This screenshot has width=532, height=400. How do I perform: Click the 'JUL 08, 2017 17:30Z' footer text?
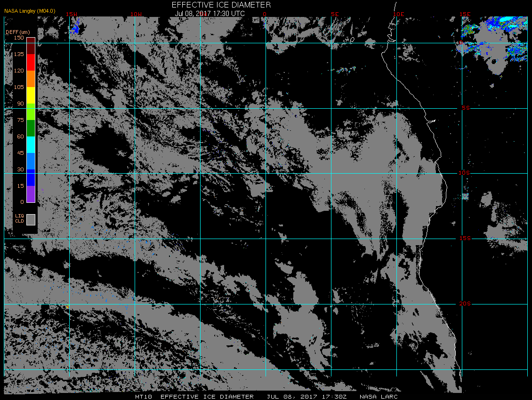tap(306, 397)
